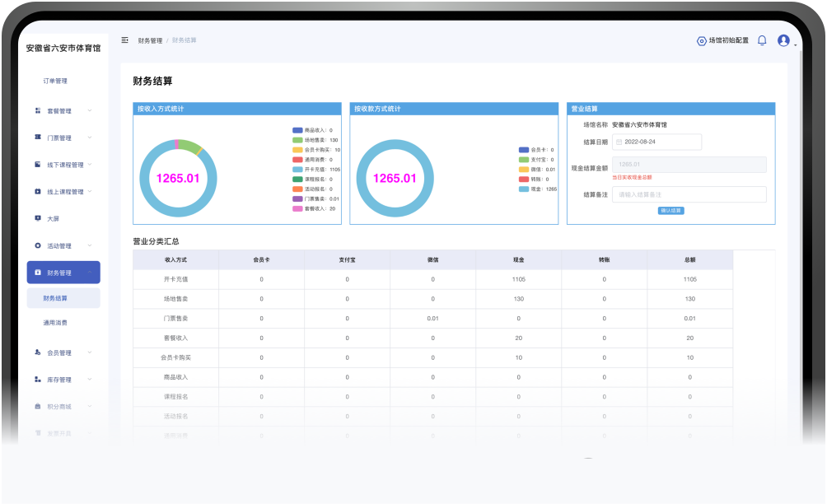Click the 场馆初始配置 gear icon
The image size is (827, 504).
(702, 40)
